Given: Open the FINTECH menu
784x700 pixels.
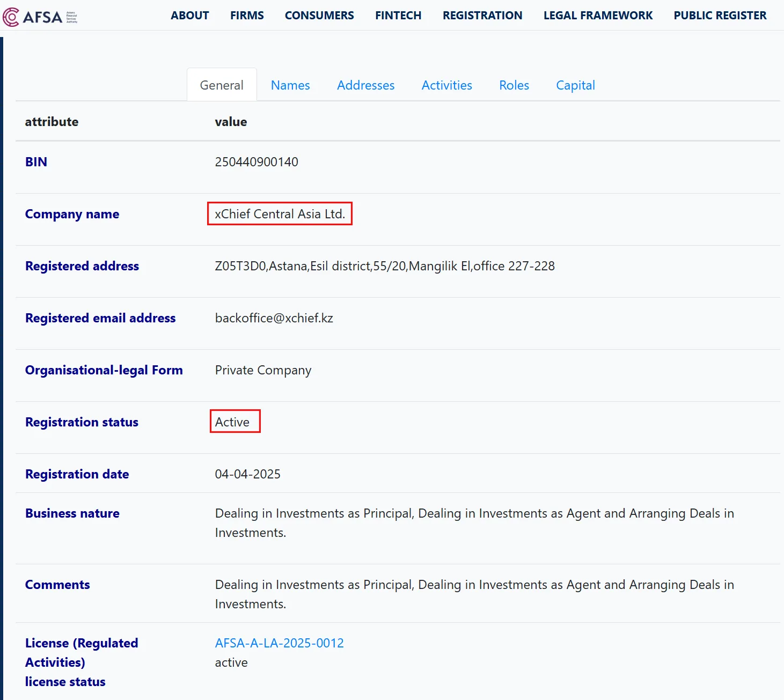Looking at the screenshot, I should point(398,16).
